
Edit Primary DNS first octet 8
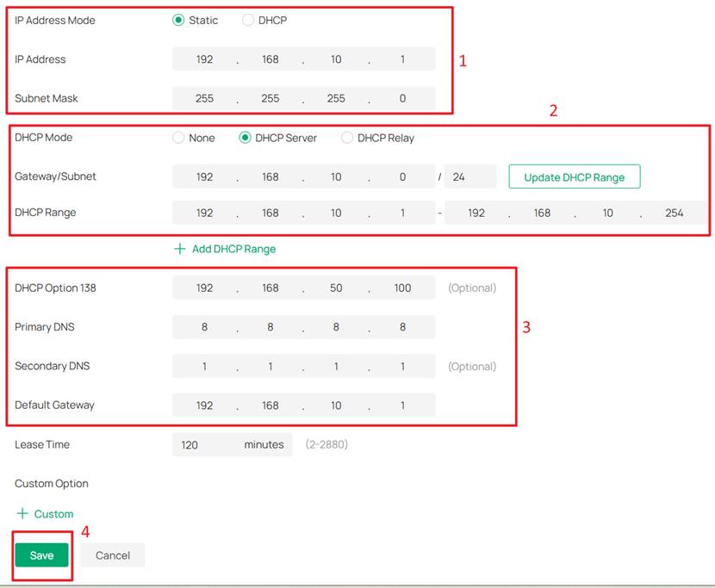[204, 327]
